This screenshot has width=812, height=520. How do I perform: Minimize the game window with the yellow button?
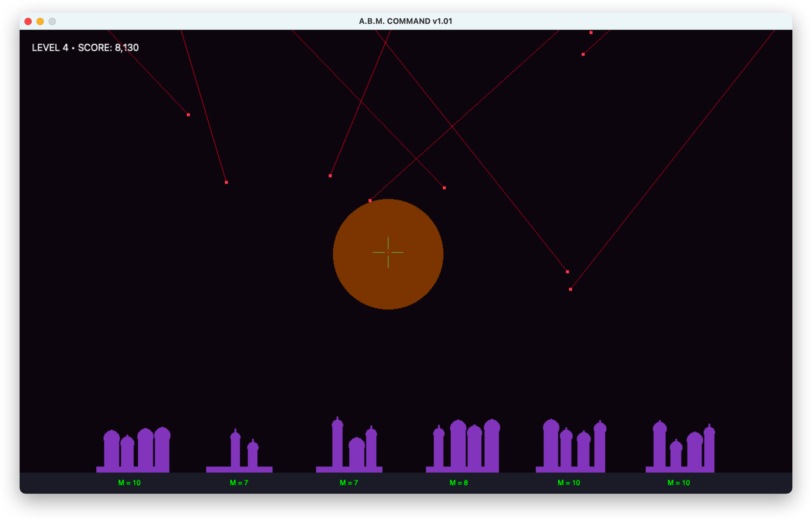coord(40,22)
